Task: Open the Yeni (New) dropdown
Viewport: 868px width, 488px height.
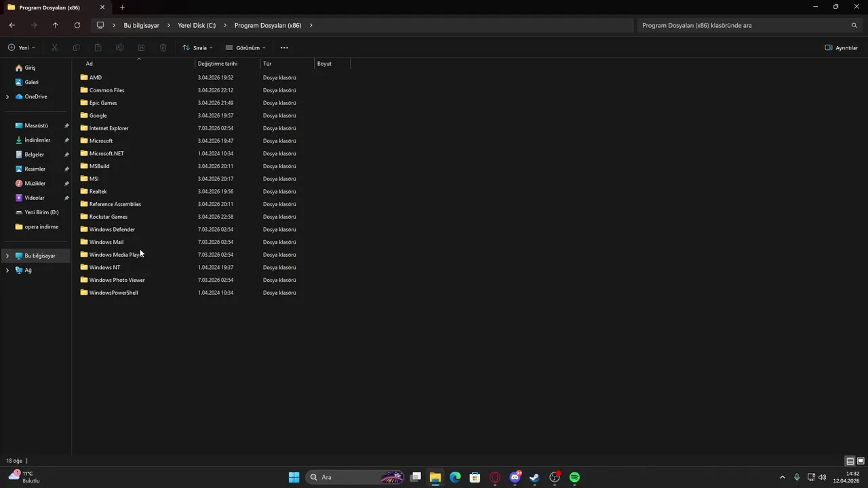Action: tap(22, 47)
